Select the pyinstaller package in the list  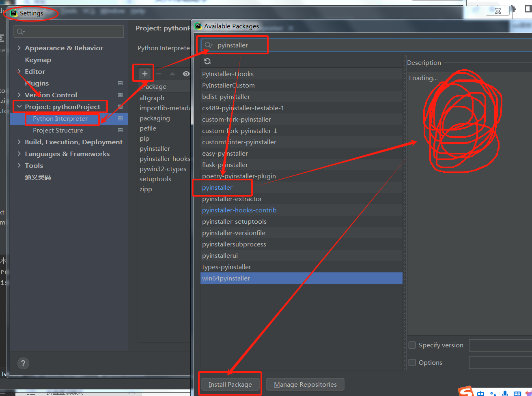(x=218, y=188)
